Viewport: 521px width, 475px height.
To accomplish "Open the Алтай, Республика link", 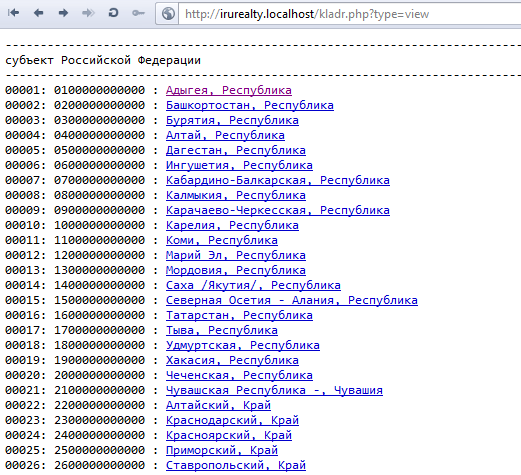I will coord(225,135).
